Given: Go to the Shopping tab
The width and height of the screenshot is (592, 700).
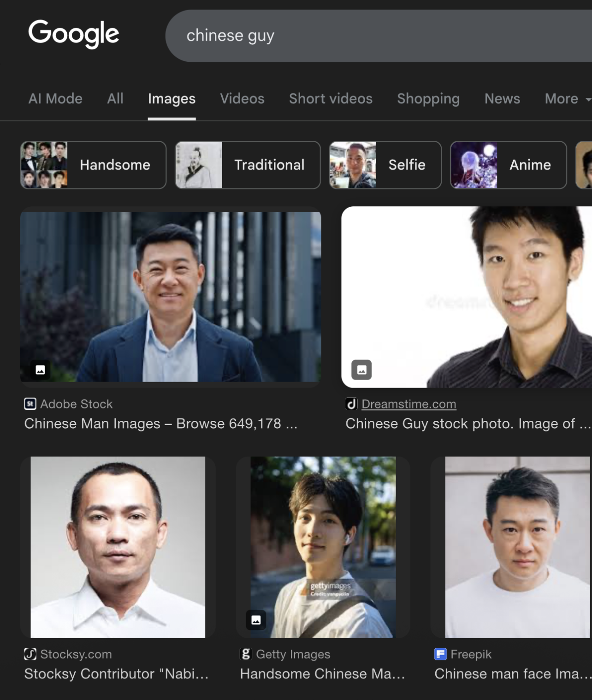Looking at the screenshot, I should (x=428, y=99).
